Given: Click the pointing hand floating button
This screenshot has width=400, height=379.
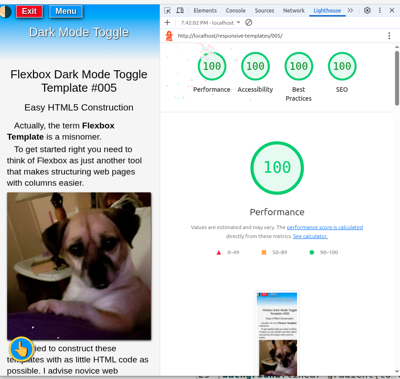Looking at the screenshot, I should [21, 349].
